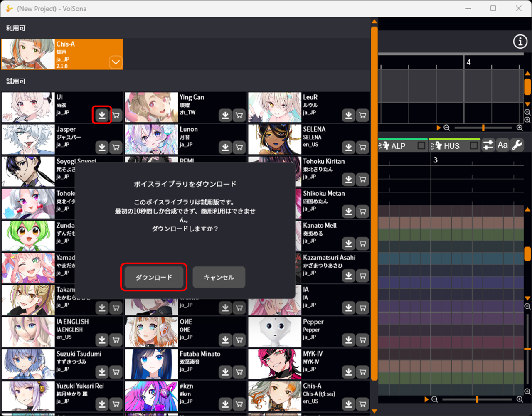Zoom out horizontally on the upper timeline
532x416 pixels.
point(447,128)
